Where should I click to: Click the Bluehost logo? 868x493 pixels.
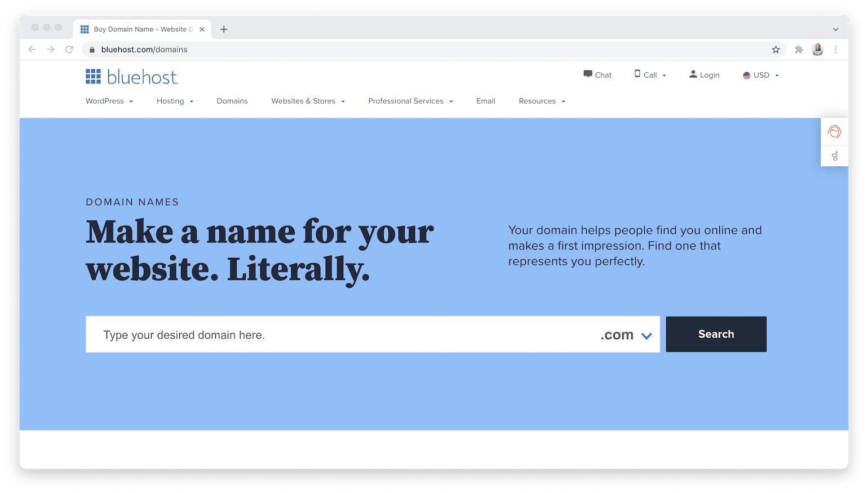point(131,76)
